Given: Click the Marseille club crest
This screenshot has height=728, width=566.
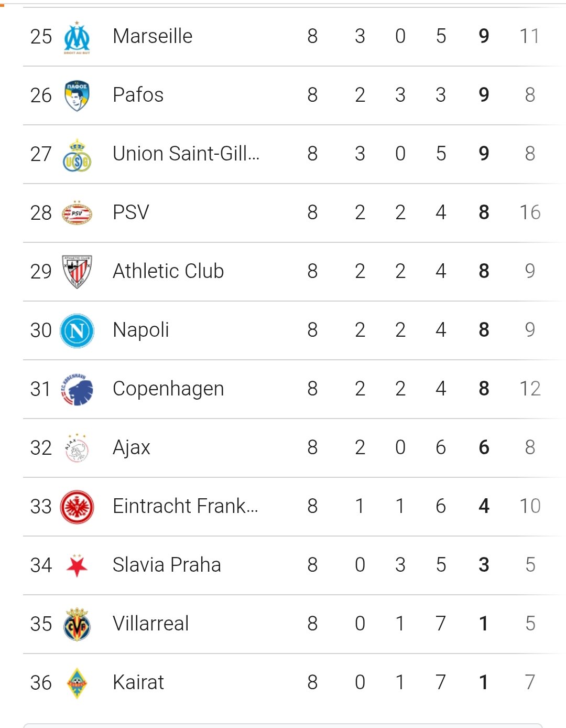Looking at the screenshot, I should tap(77, 38).
